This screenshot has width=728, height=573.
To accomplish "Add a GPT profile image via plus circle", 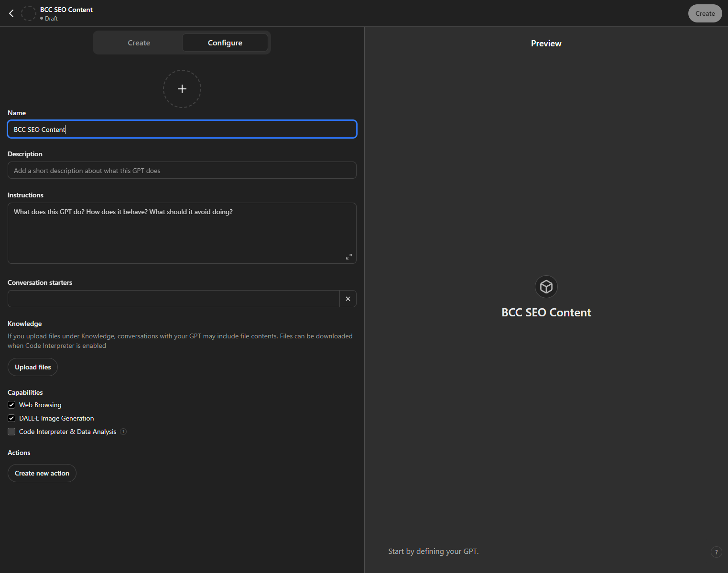I will click(182, 89).
